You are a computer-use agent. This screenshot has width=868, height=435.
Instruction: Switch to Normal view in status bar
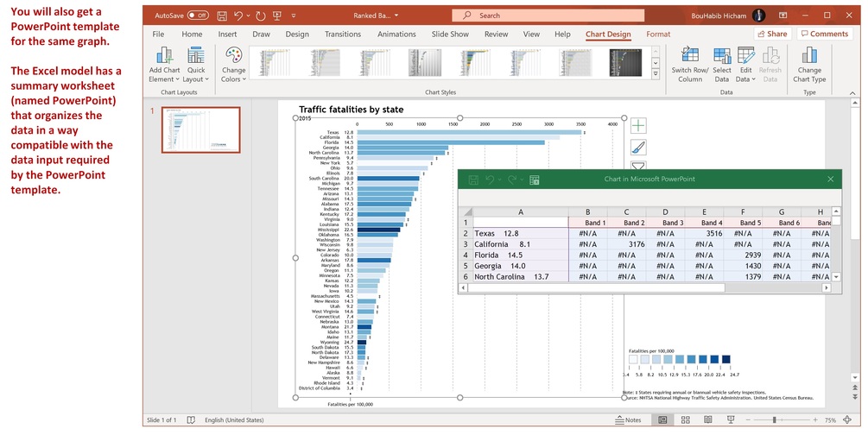click(x=662, y=420)
